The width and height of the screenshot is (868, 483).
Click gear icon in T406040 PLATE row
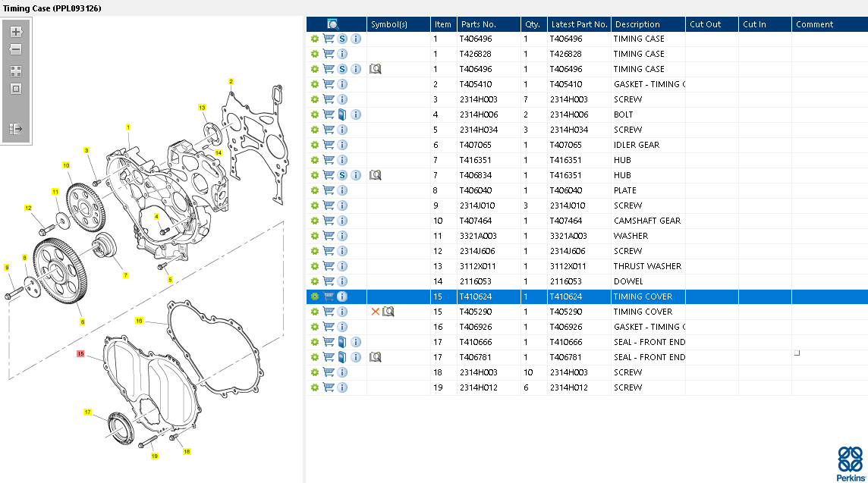click(x=314, y=190)
